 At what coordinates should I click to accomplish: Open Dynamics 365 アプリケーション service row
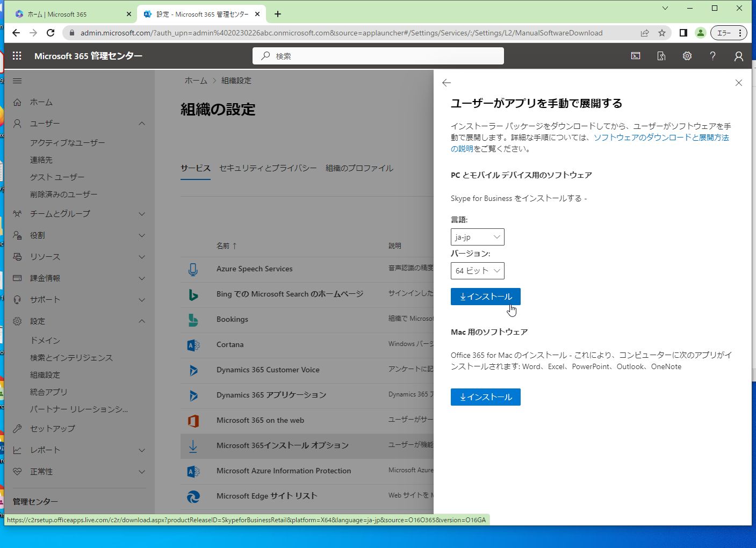click(307, 395)
